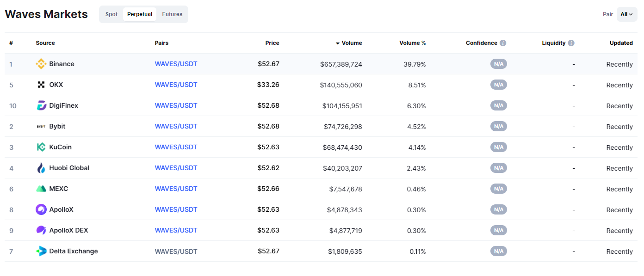Sort by the Pairs column header
This screenshot has height=276, width=644.
(161, 43)
